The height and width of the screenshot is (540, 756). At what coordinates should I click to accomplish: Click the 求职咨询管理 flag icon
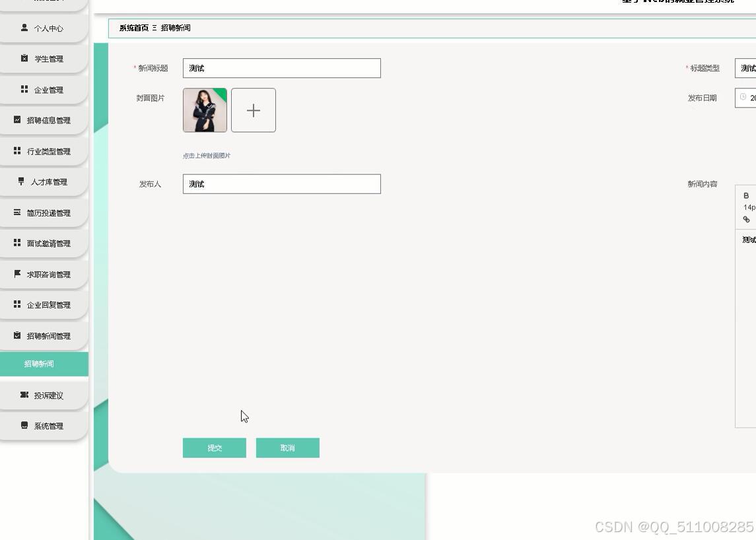coord(17,274)
